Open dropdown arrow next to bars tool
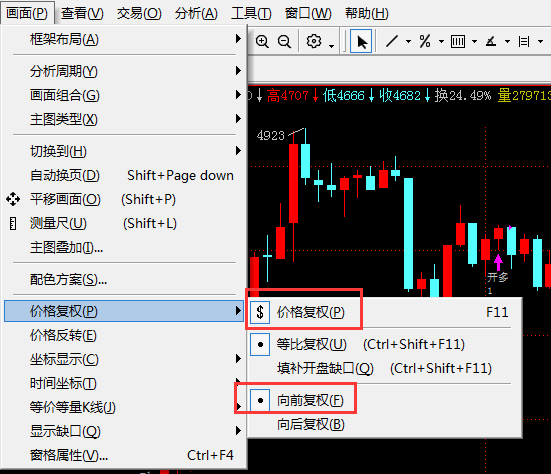551x474 pixels. click(x=474, y=41)
